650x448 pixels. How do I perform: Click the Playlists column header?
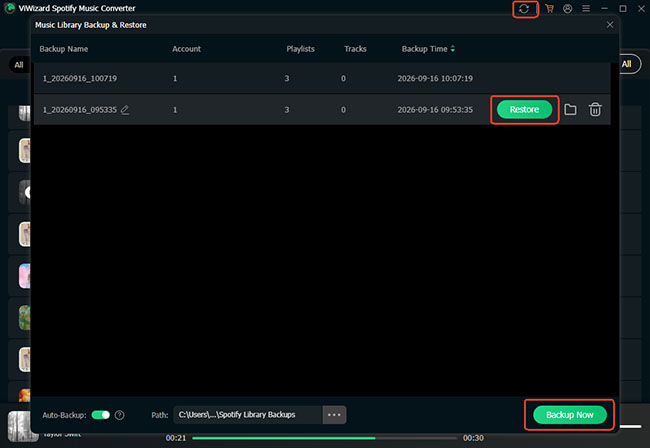click(301, 49)
